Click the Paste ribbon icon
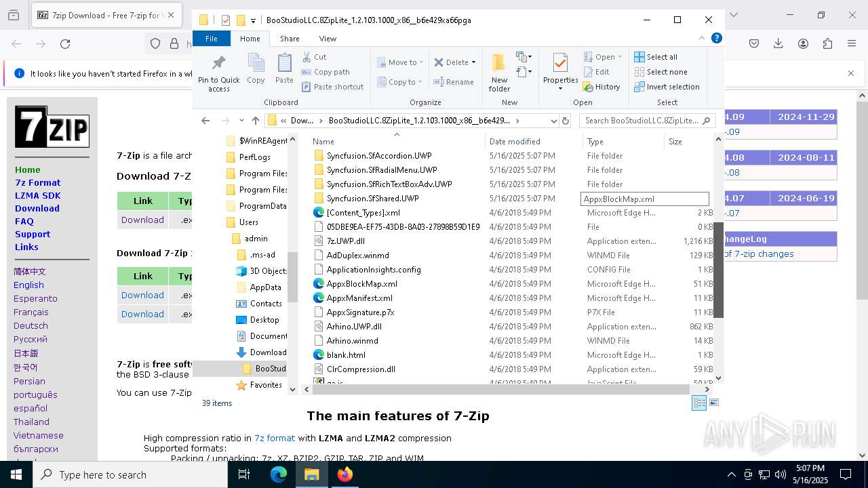868x488 pixels. pyautogui.click(x=284, y=69)
